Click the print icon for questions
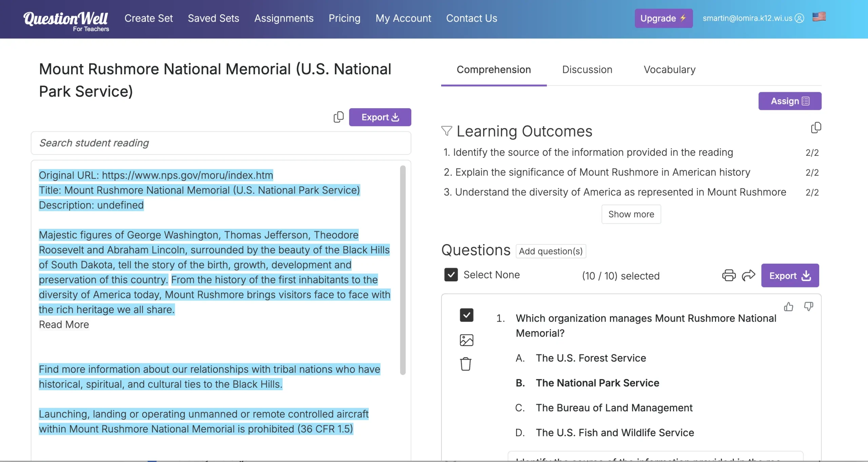This screenshot has height=462, width=868. [729, 275]
